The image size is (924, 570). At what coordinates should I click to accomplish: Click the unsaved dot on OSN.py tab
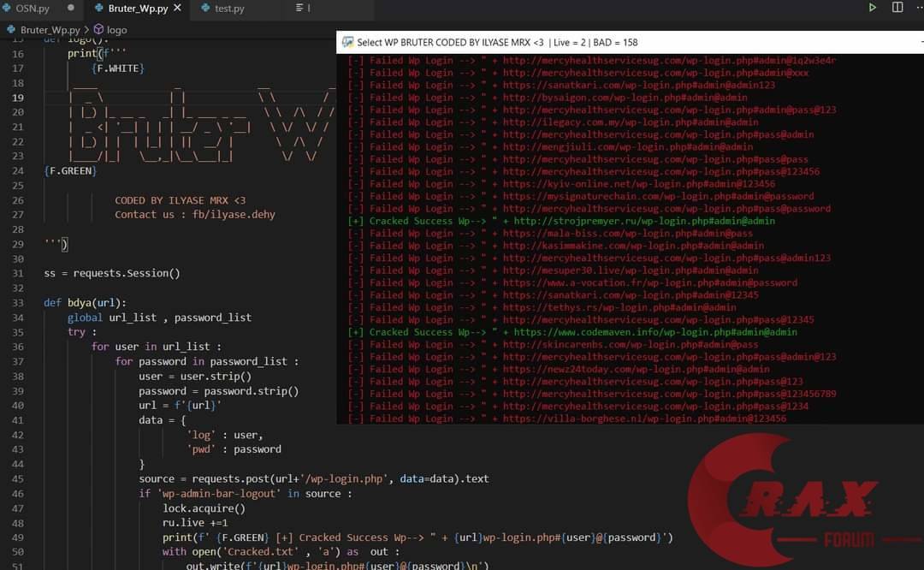[71, 8]
